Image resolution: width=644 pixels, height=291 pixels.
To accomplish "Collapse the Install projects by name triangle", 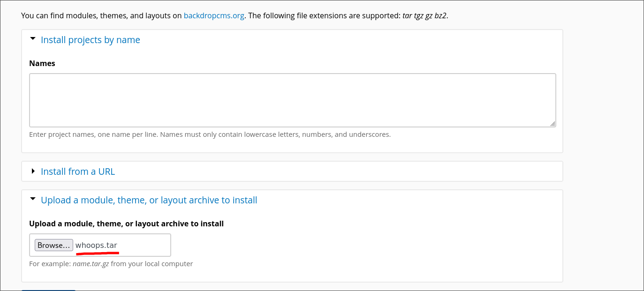I will 33,39.
